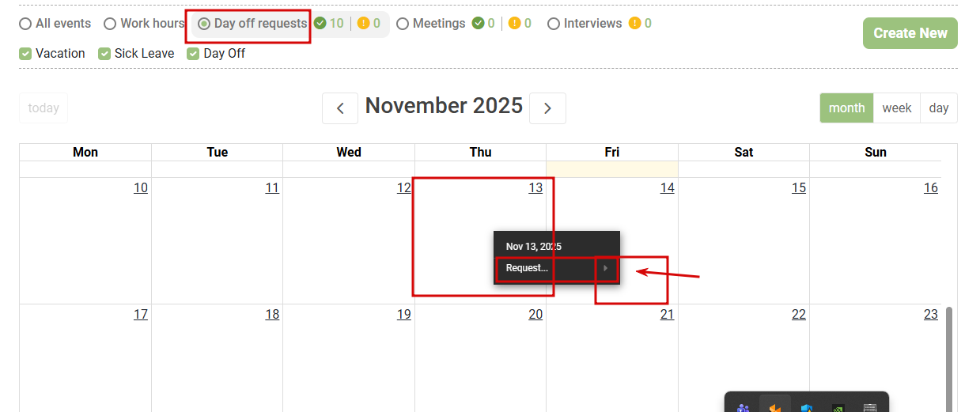
Task: Click the NVIDIA icon in tray popup
Action: click(838, 408)
